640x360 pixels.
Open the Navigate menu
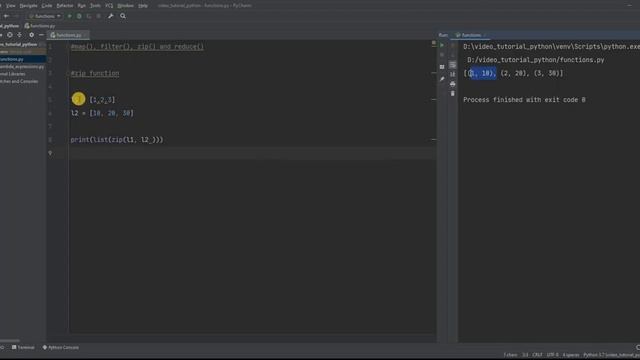(29, 6)
